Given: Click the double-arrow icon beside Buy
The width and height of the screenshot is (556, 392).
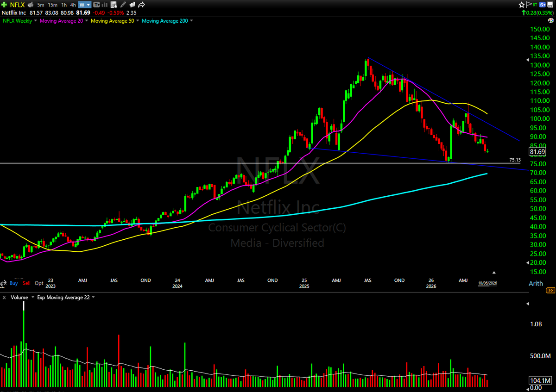Looking at the screenshot, I should (x=3, y=284).
